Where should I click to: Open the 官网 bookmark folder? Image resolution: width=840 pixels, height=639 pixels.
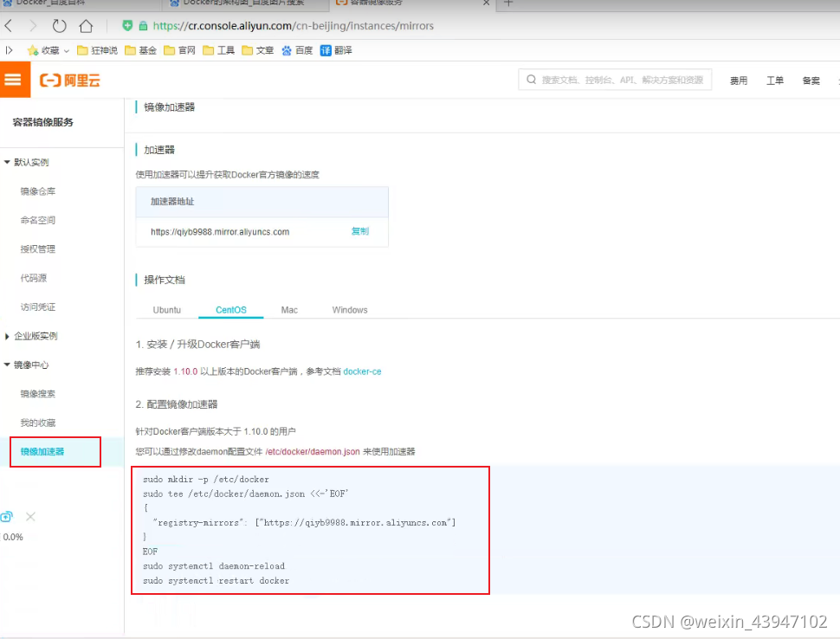[x=179, y=50]
